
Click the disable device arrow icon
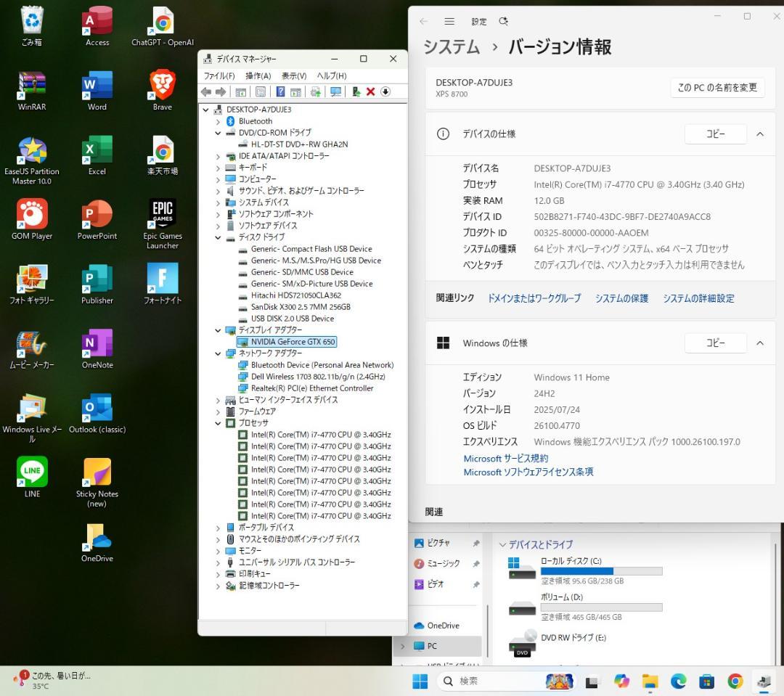[x=386, y=91]
